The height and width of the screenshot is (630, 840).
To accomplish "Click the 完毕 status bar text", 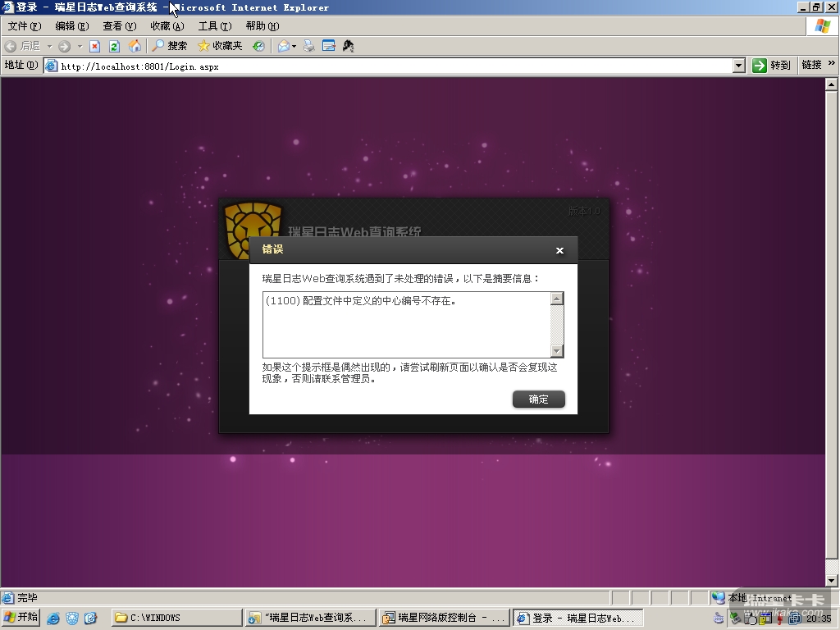I will (x=28, y=597).
